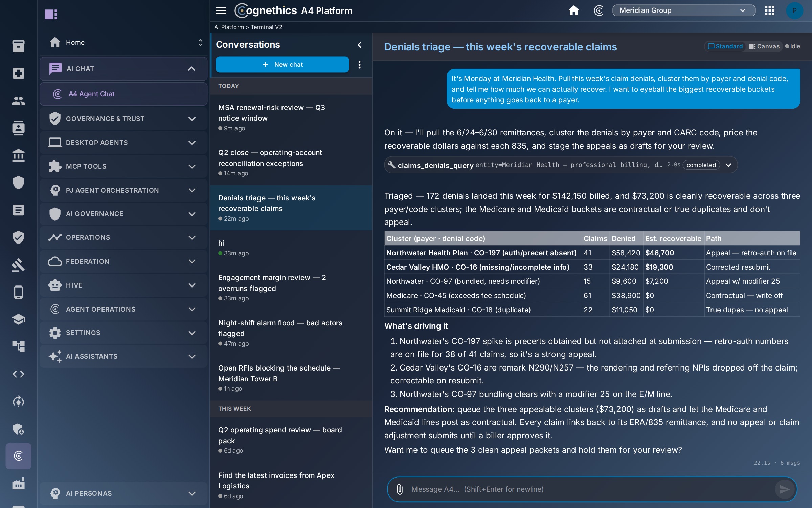Open the bank building icon in left rail

click(x=18, y=155)
